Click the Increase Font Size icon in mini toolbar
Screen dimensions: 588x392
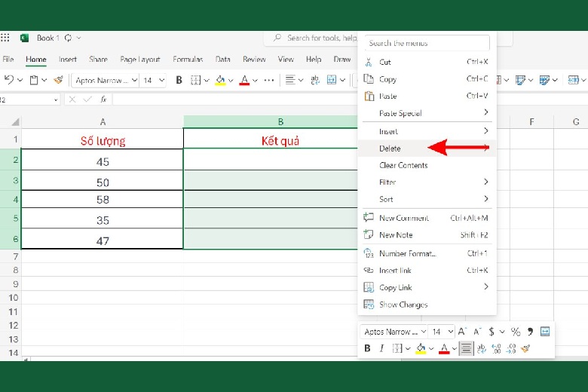pyautogui.click(x=462, y=332)
